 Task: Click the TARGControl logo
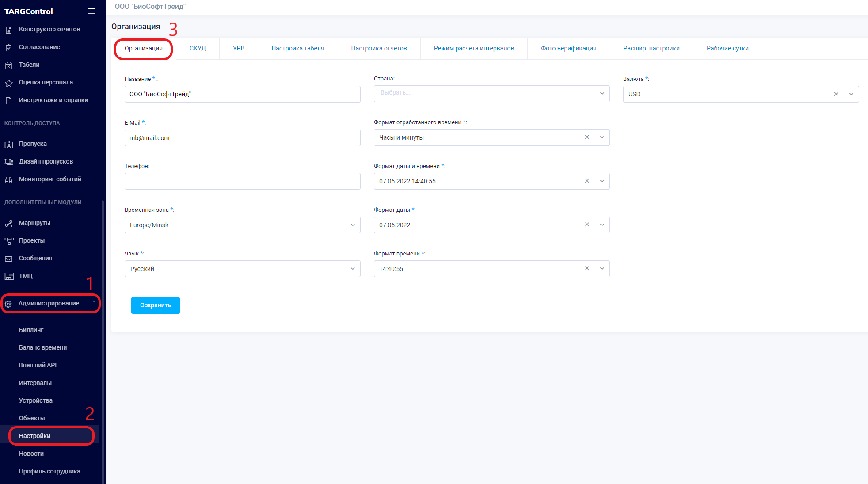(29, 11)
